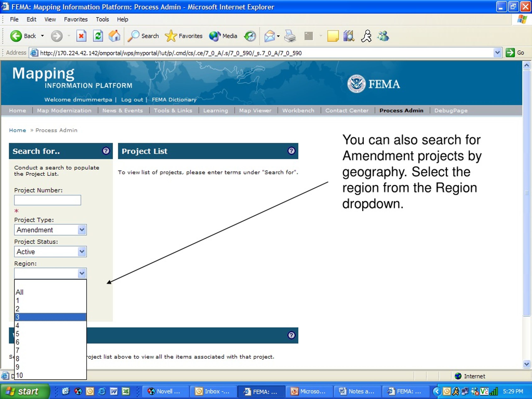Go to the Workbench tab
Screen dimensions: 532x399
pyautogui.click(x=298, y=110)
